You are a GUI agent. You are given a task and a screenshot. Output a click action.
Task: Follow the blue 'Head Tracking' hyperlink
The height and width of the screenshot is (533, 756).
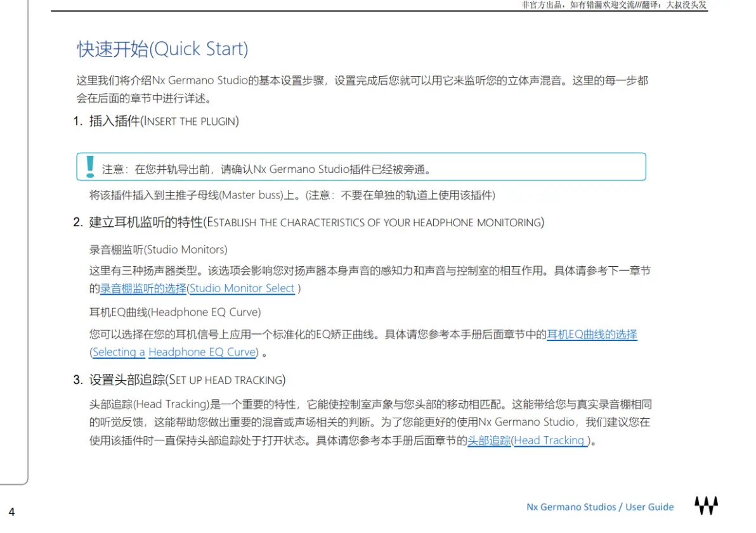point(549,440)
